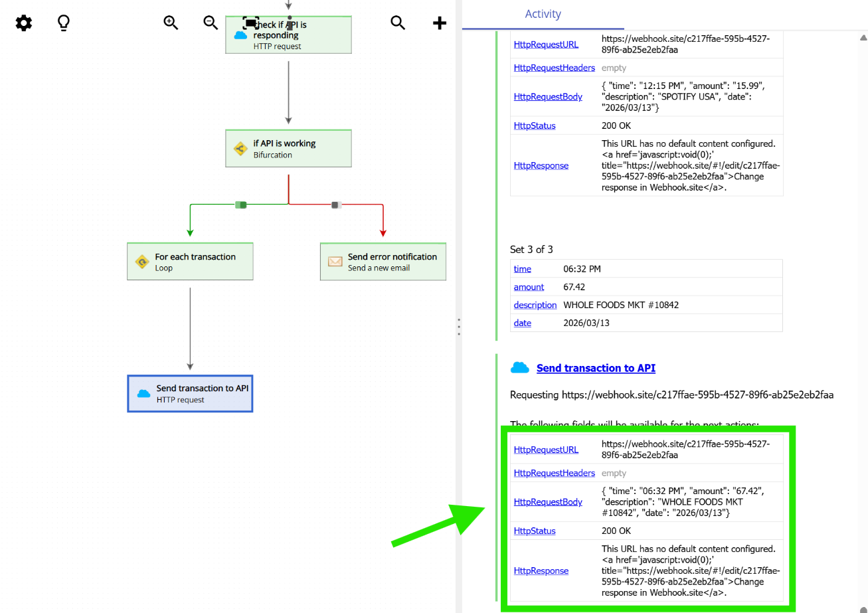This screenshot has height=613, width=868.
Task: Click the loop icon on For each transaction
Action: coord(142,262)
